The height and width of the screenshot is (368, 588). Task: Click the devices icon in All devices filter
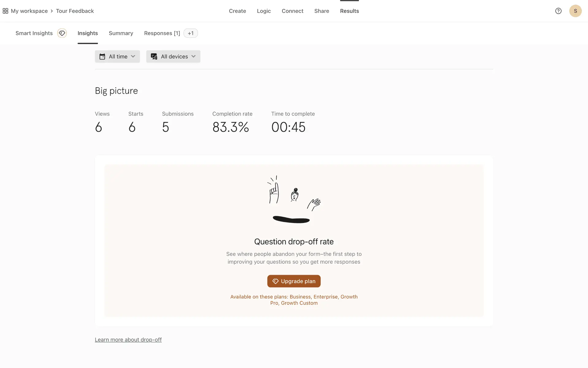click(154, 56)
